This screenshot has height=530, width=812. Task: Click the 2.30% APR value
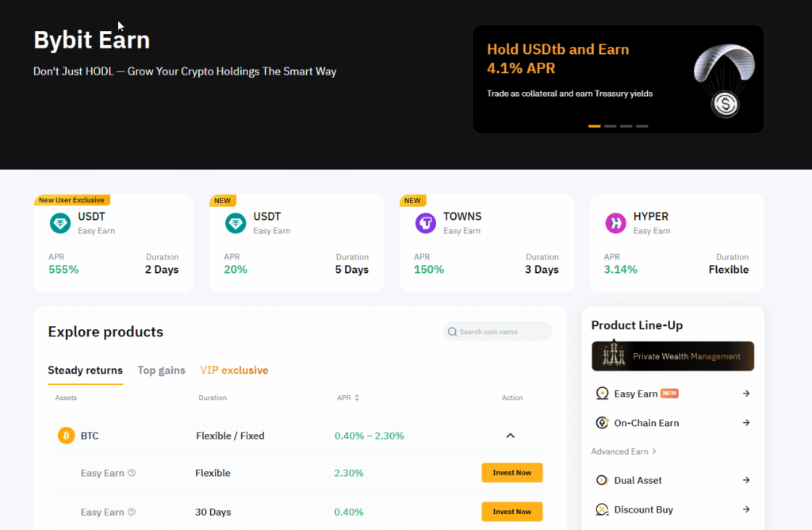tap(349, 473)
